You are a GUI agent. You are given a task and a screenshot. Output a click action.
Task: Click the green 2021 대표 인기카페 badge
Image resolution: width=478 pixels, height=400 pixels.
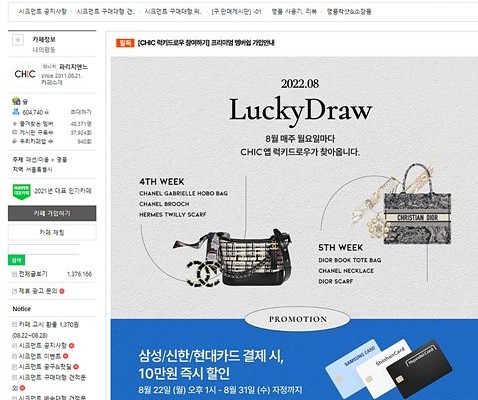[x=21, y=192]
